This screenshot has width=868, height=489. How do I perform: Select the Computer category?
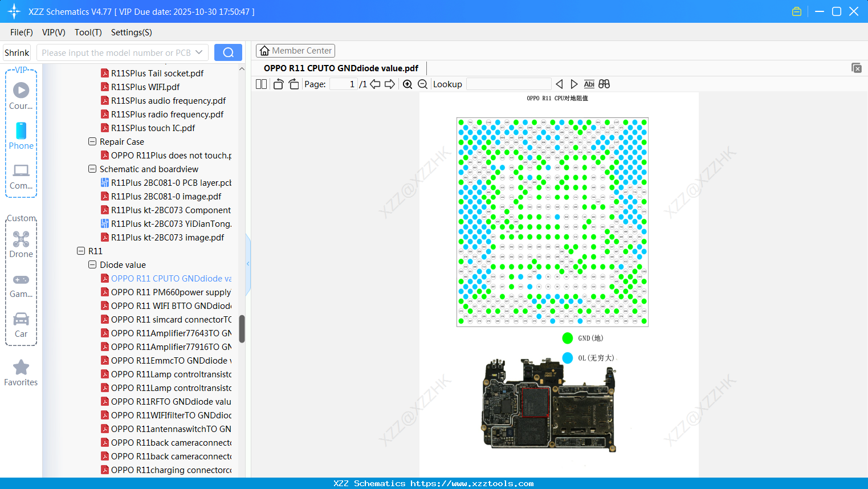coord(21,176)
